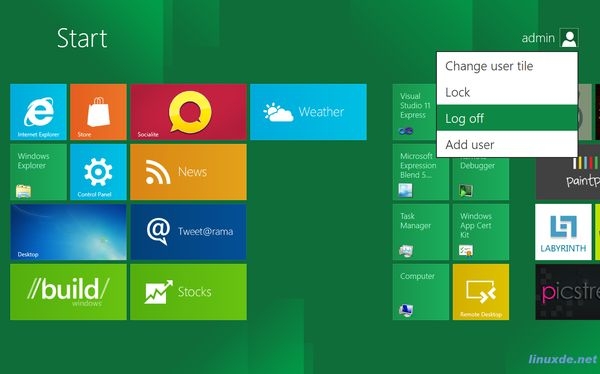The image size is (600, 374).
Task: Open the Windows Explorer tile
Action: coord(38,172)
